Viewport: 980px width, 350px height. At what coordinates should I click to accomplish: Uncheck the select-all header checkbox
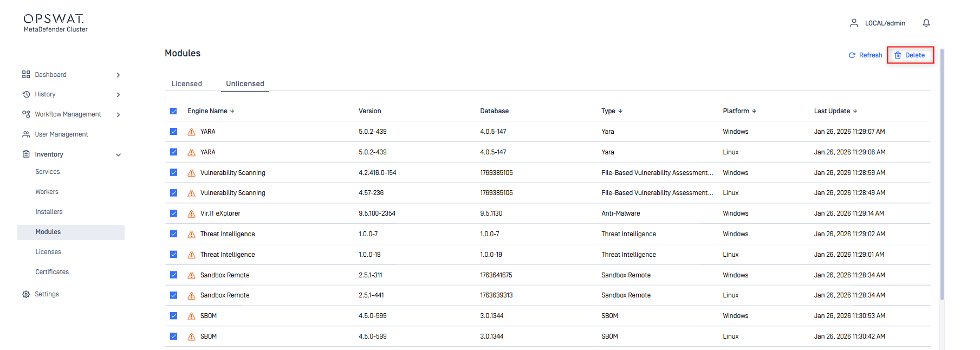[x=173, y=111]
